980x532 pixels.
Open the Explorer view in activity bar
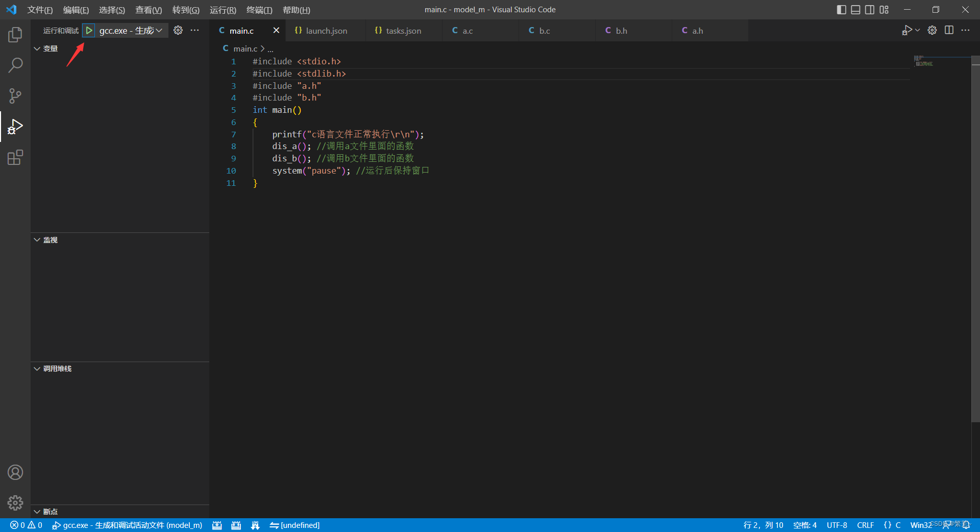pos(15,35)
